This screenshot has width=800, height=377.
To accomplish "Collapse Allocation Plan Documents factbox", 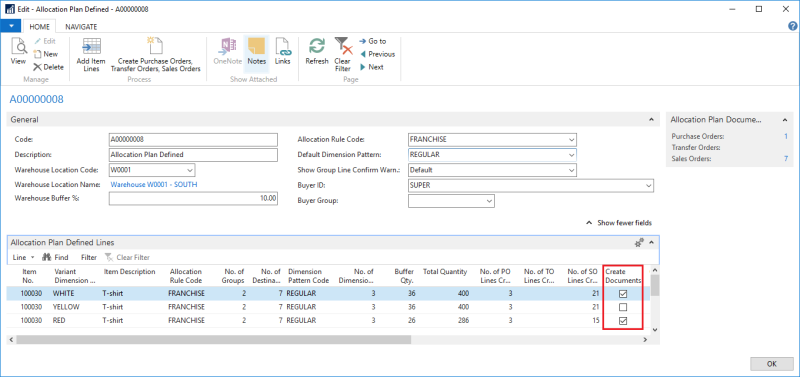I will 785,119.
